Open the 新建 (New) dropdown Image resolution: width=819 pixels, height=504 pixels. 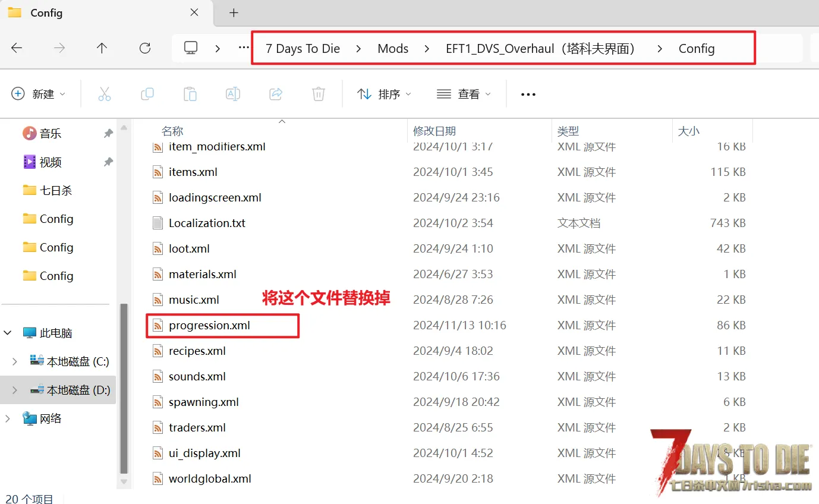coord(39,94)
